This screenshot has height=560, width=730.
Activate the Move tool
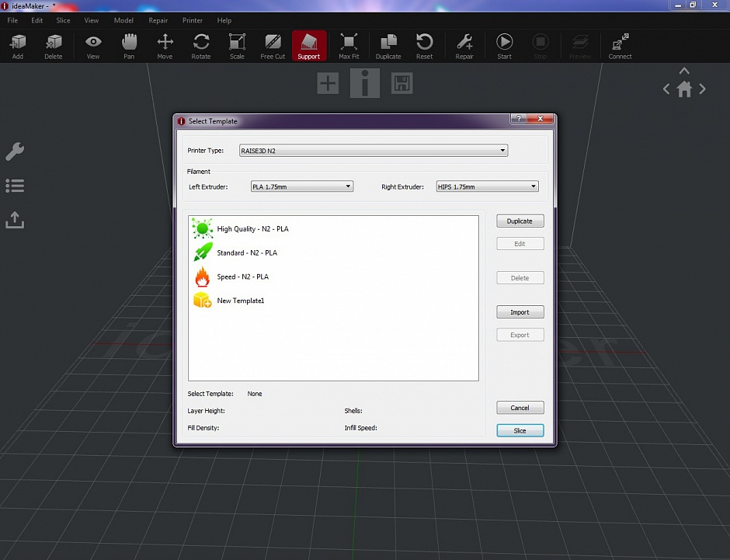(165, 45)
